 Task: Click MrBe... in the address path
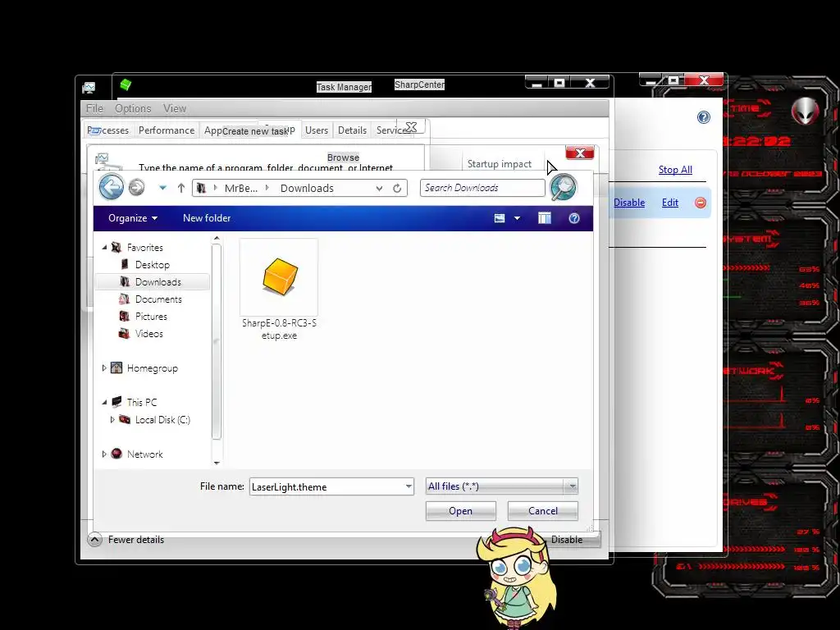tap(241, 188)
